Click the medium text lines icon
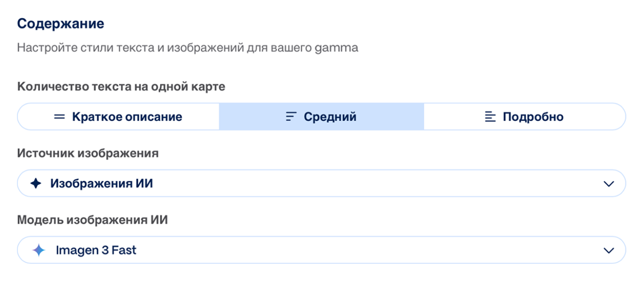The image size is (644, 290). pyautogui.click(x=291, y=117)
